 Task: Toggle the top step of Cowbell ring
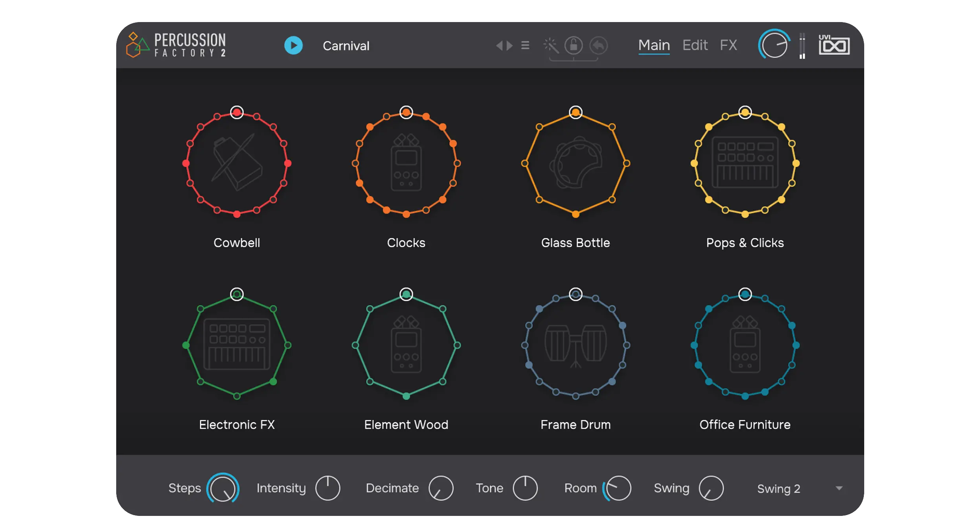[x=237, y=112]
